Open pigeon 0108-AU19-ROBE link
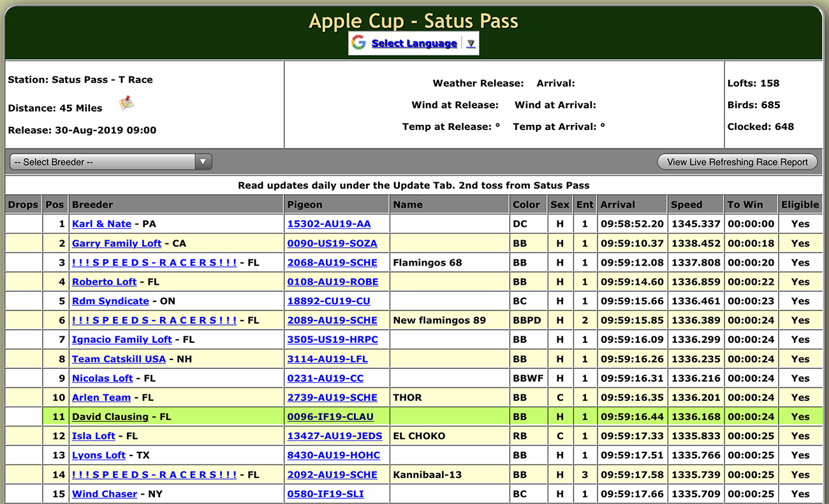 click(x=333, y=282)
